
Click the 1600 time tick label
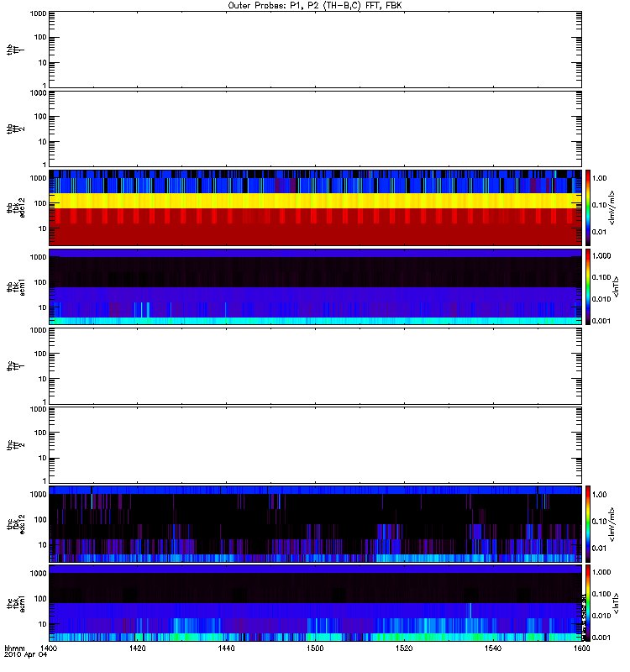[x=582, y=648]
